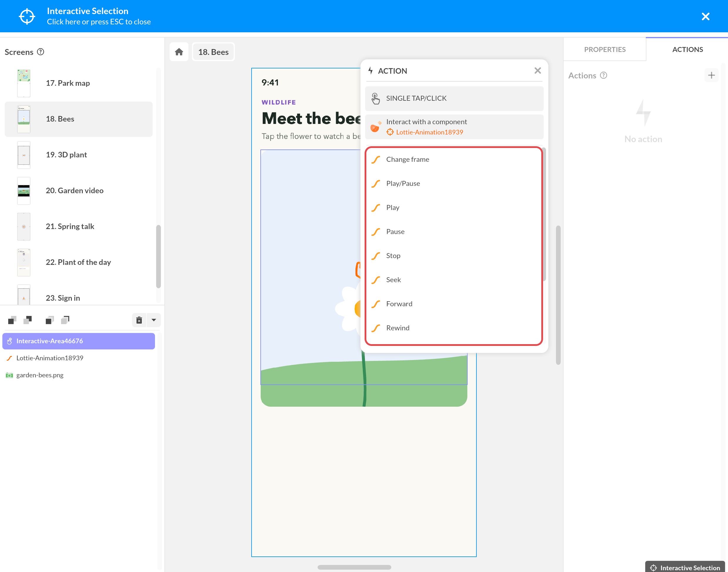
Task: Switch to the ACTIONS tab
Action: 687,50
